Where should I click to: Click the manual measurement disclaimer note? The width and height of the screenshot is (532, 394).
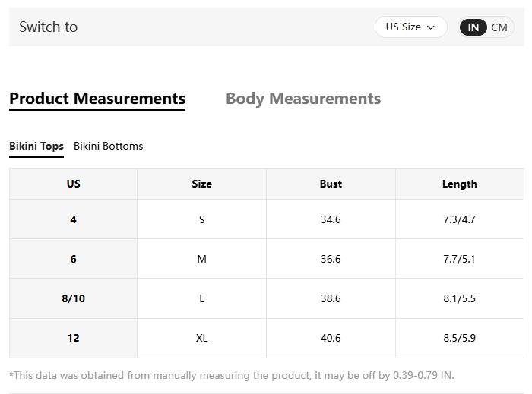(232, 375)
